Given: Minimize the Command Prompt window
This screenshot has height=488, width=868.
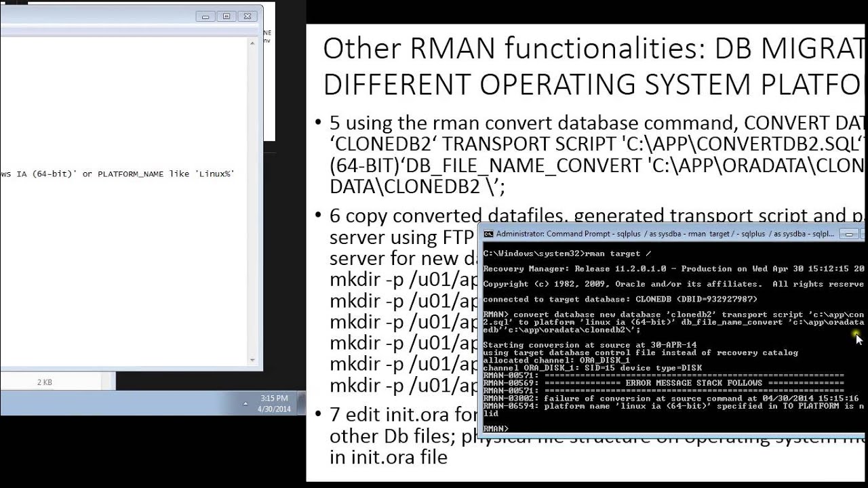Looking at the screenshot, I should [848, 234].
